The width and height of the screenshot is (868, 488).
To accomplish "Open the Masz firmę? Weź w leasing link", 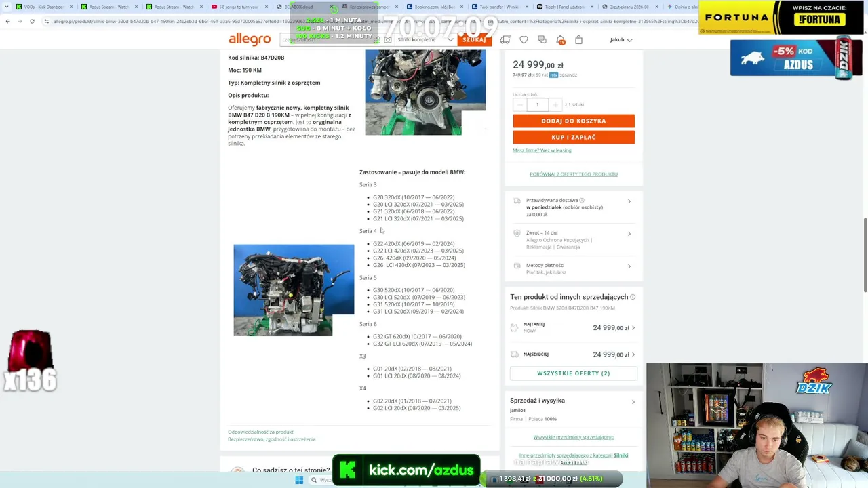I will click(x=542, y=150).
